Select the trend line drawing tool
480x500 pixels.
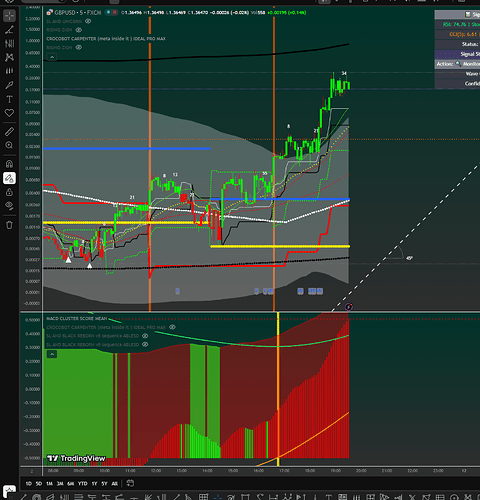(9, 30)
